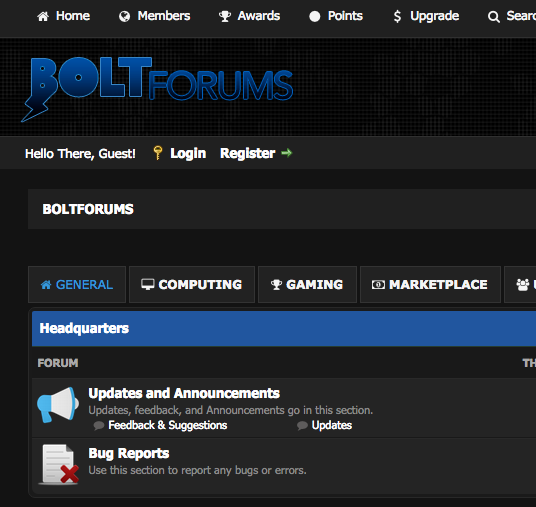Click the Home house icon
536x507 pixels.
pyautogui.click(x=43, y=16)
